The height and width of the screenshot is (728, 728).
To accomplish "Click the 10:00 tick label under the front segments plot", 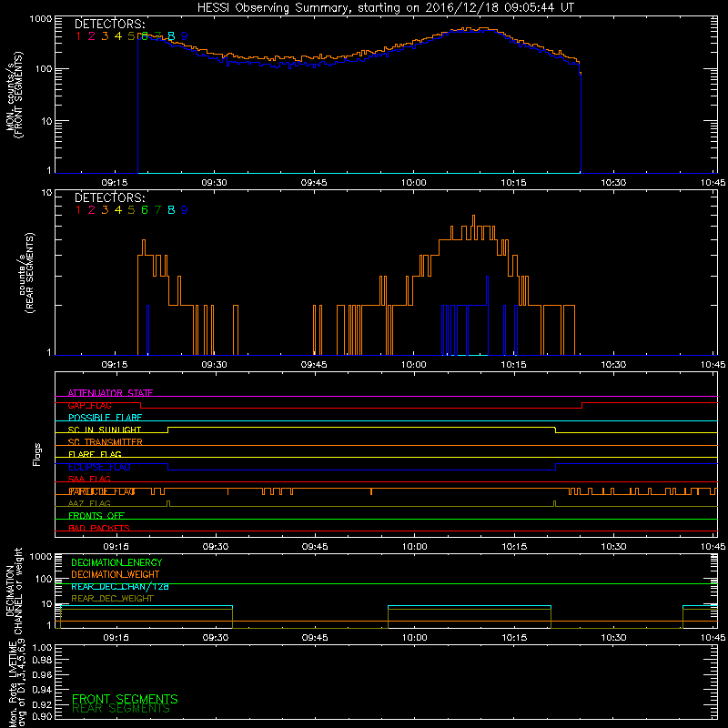I will coord(414,183).
